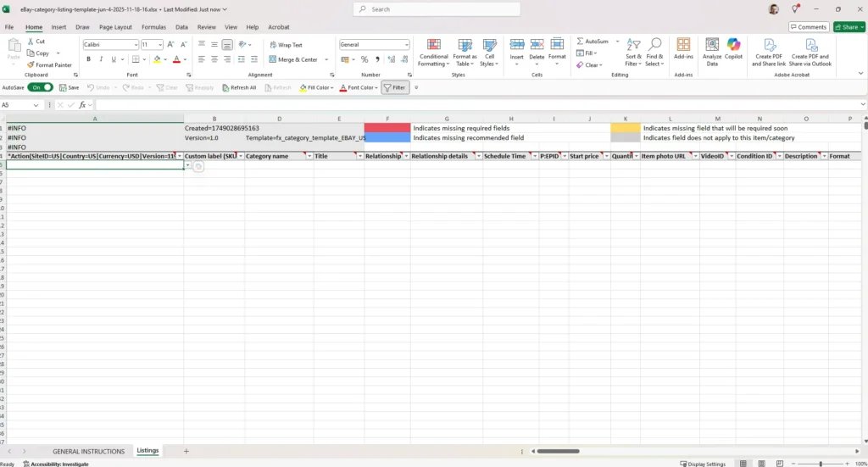The image size is (868, 467).
Task: Click the horizontal scrollbar thumb
Action: pyautogui.click(x=558, y=452)
